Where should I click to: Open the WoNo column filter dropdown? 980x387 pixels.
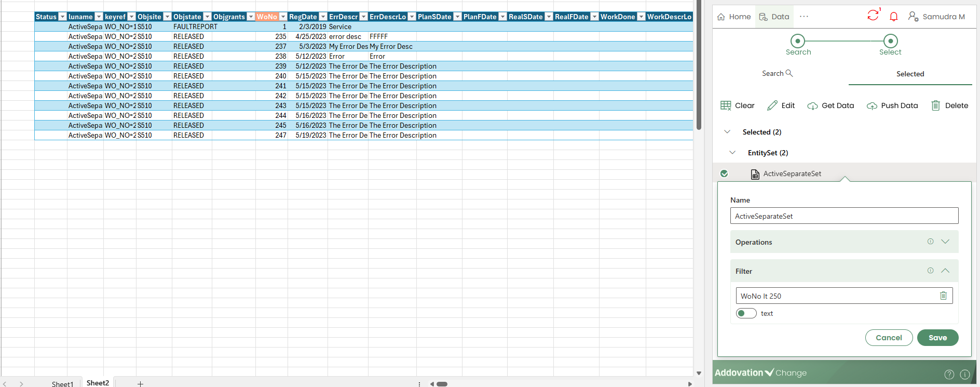coord(283,17)
